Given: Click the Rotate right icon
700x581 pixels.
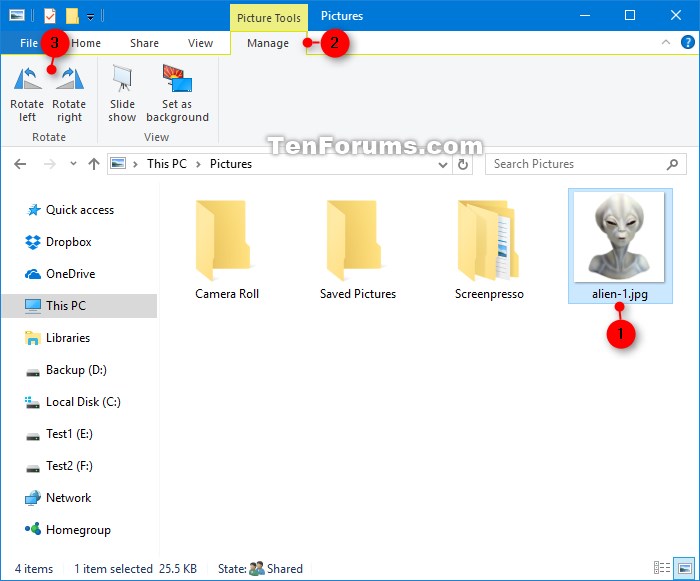Looking at the screenshot, I should pos(70,78).
